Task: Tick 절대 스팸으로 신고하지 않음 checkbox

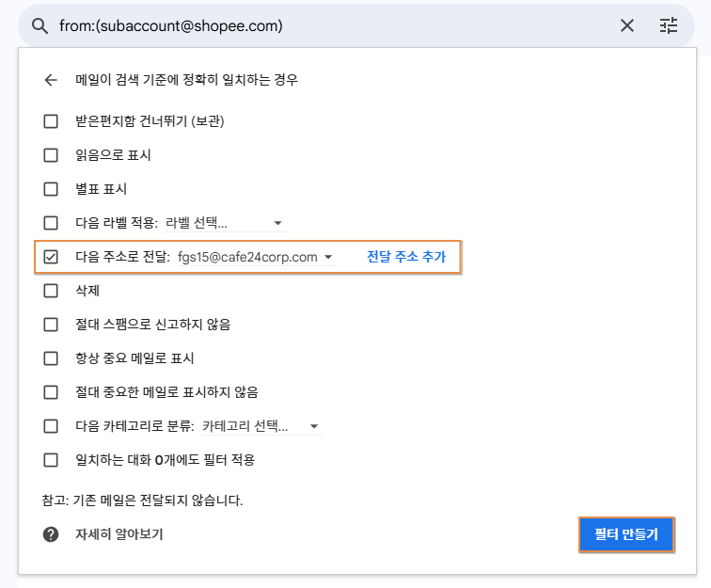Action: tap(51, 324)
